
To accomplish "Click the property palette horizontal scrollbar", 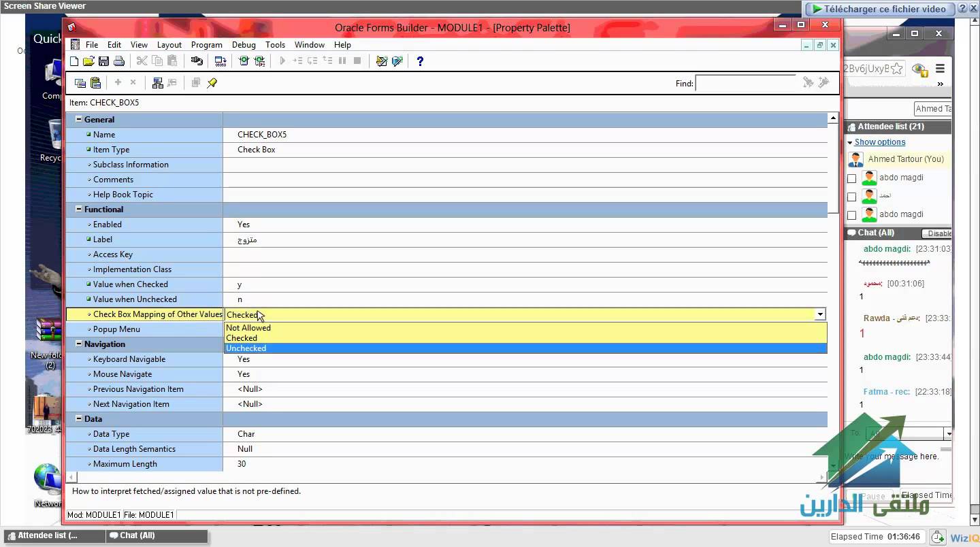I will tap(448, 477).
